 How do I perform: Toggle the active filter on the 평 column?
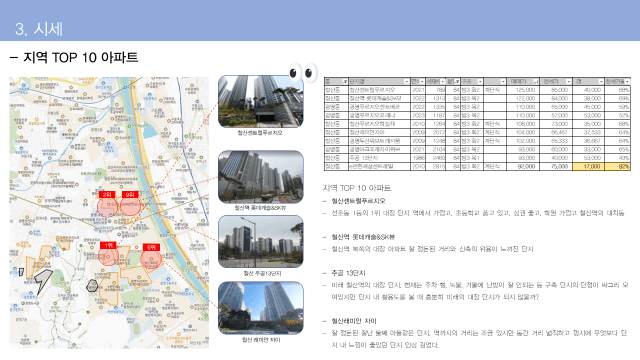457,82
